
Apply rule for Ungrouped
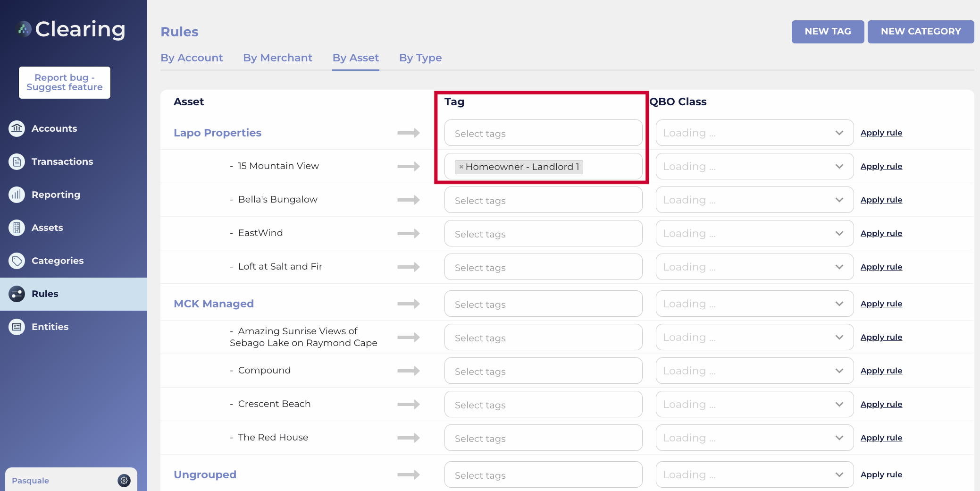[881, 474]
